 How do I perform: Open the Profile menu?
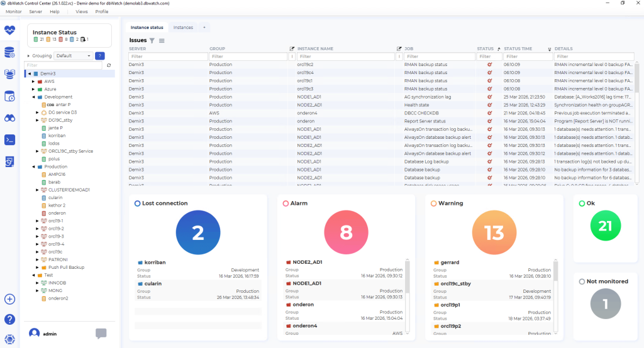coord(102,11)
